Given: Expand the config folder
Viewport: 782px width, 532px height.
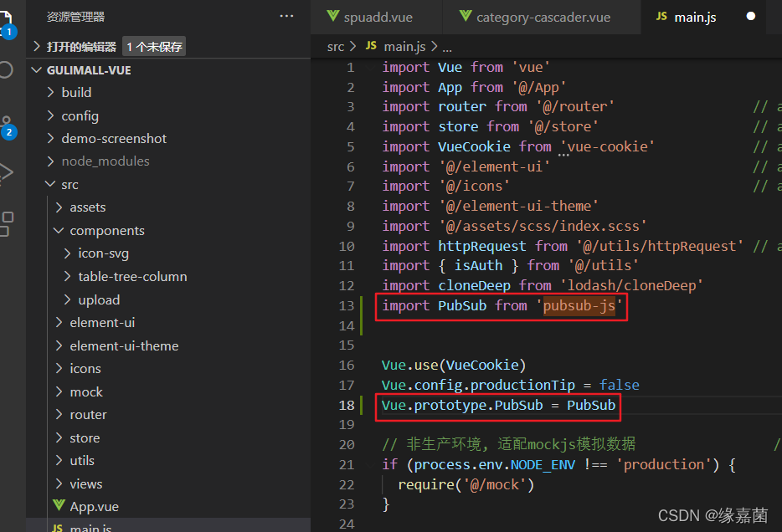Looking at the screenshot, I should point(50,115).
